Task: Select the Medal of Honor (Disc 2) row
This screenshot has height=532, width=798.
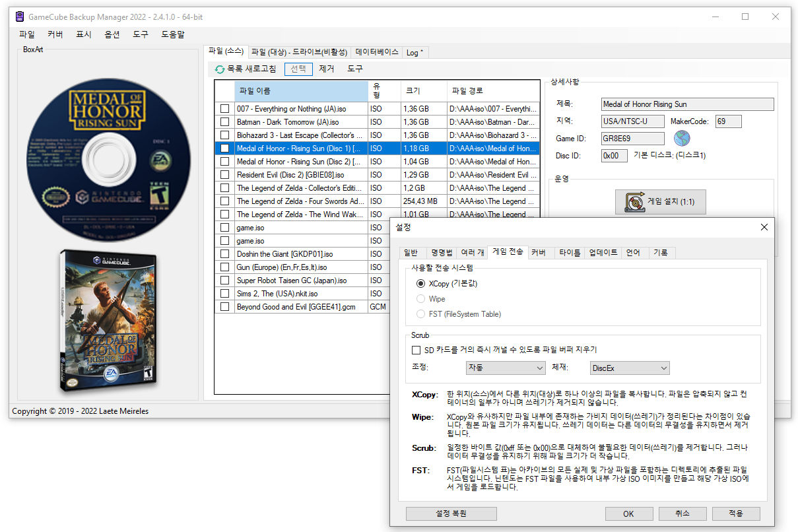Action: 378,162
